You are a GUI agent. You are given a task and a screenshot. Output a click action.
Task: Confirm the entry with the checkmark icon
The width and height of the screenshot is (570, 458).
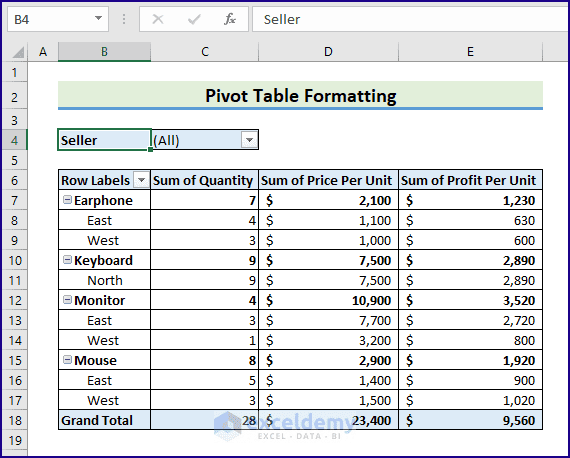pyautogui.click(x=194, y=19)
